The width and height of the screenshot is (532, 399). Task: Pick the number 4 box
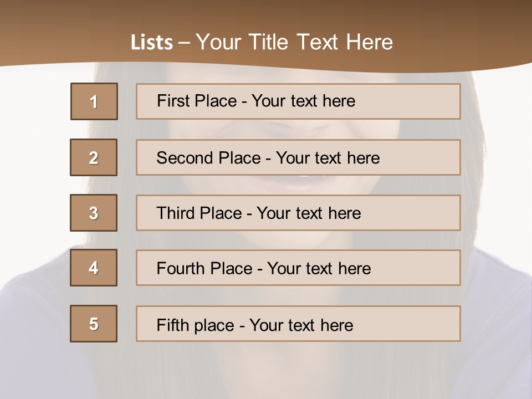[94, 268]
